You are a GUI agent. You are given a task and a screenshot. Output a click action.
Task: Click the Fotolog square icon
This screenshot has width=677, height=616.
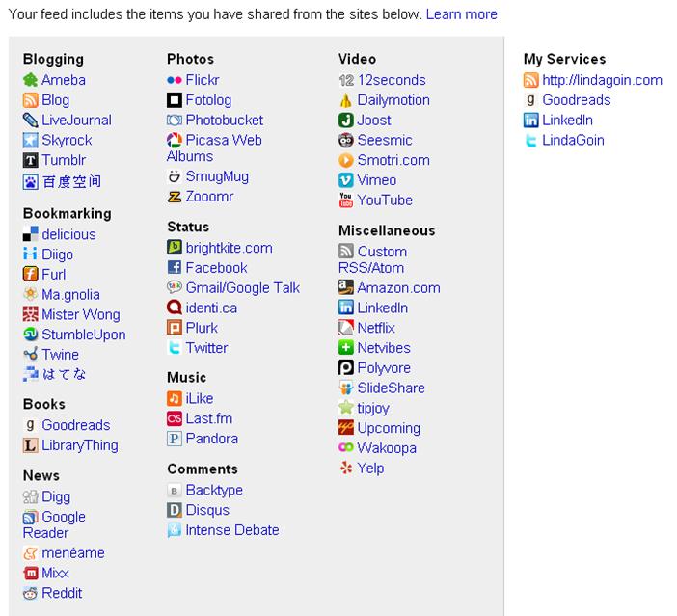(174, 100)
